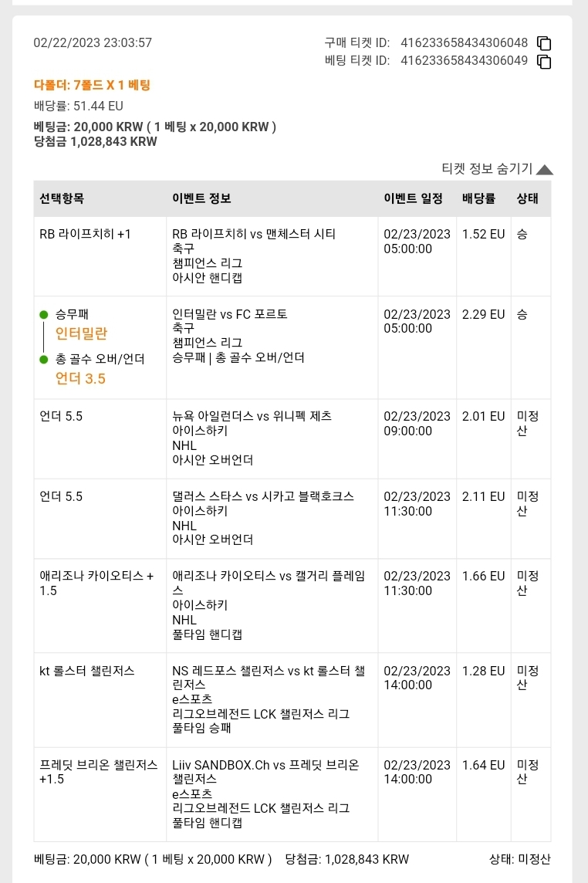Image resolution: width=588 pixels, height=883 pixels.
Task: Click the 상태 column header
Action: tap(528, 198)
